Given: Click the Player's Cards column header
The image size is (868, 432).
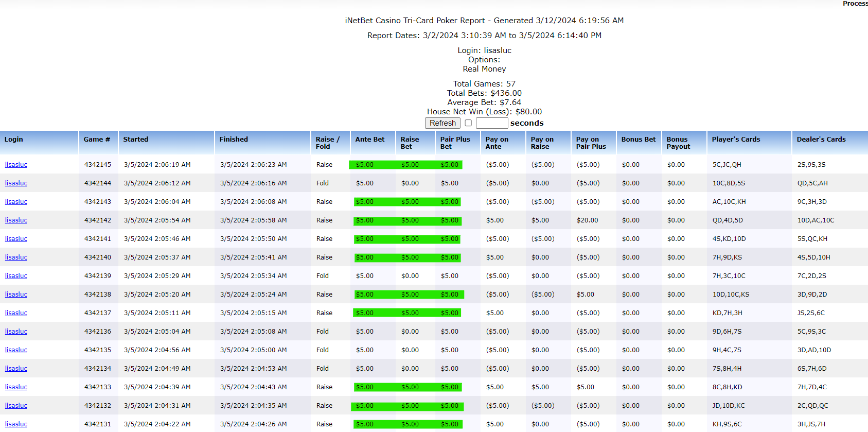Looking at the screenshot, I should [x=736, y=140].
